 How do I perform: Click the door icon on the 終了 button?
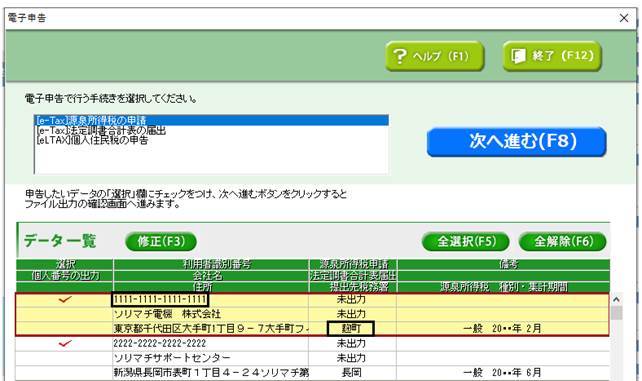[518, 56]
